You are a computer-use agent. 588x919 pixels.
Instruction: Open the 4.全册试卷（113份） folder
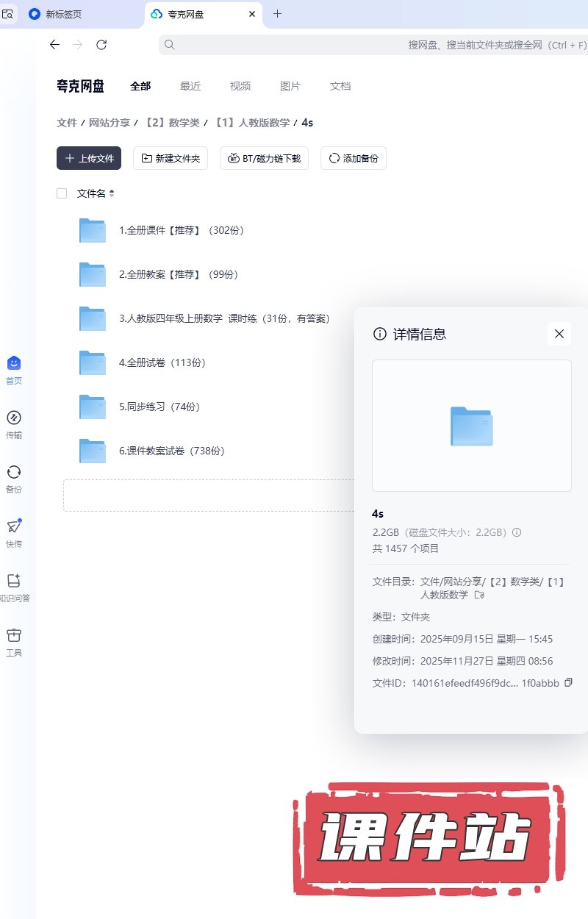point(162,362)
